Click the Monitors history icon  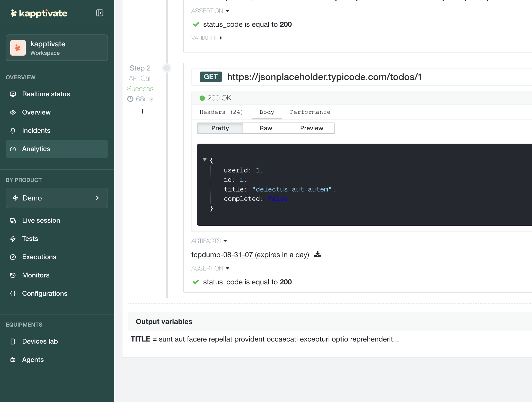pos(13,275)
